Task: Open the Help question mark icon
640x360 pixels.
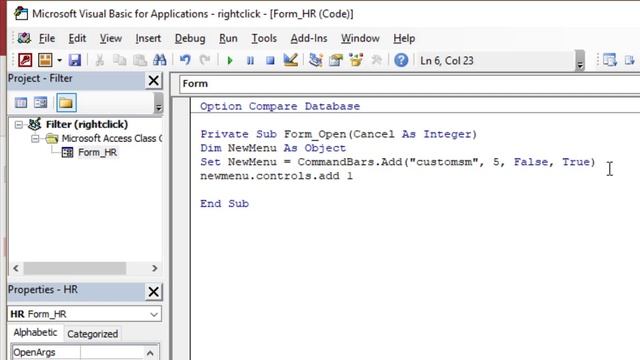Action: click(401, 60)
